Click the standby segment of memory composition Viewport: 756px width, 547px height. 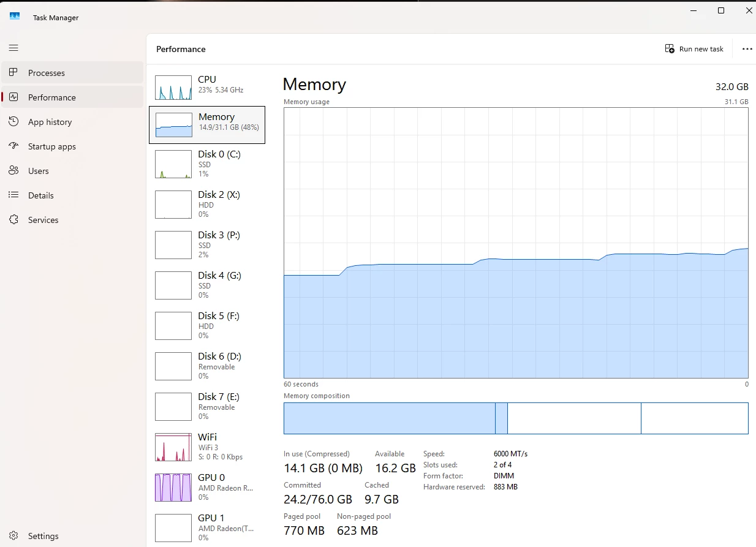click(574, 418)
